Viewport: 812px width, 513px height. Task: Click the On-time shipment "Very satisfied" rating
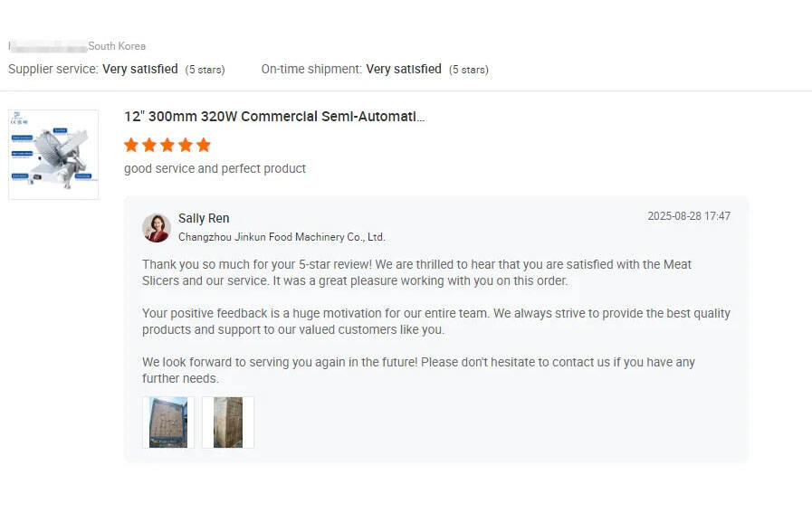point(404,69)
